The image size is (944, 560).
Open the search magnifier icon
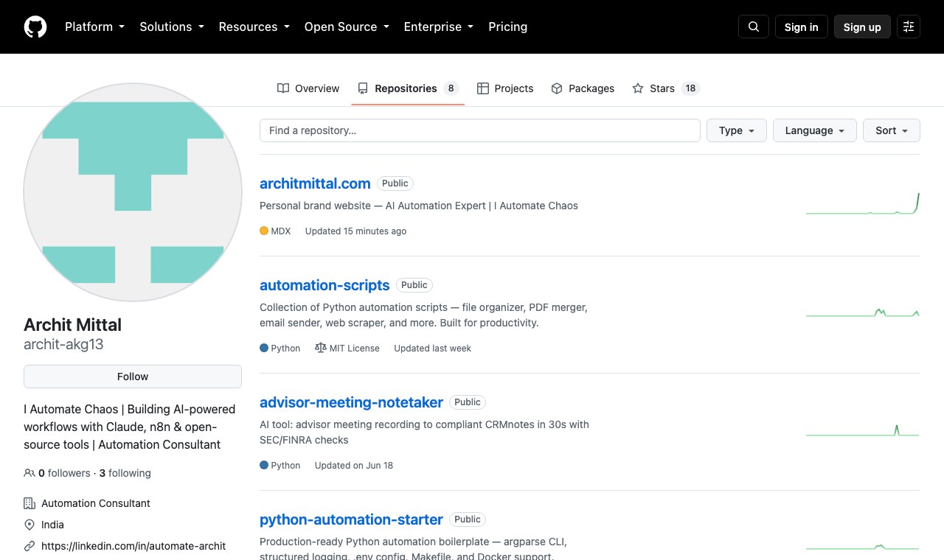(754, 27)
